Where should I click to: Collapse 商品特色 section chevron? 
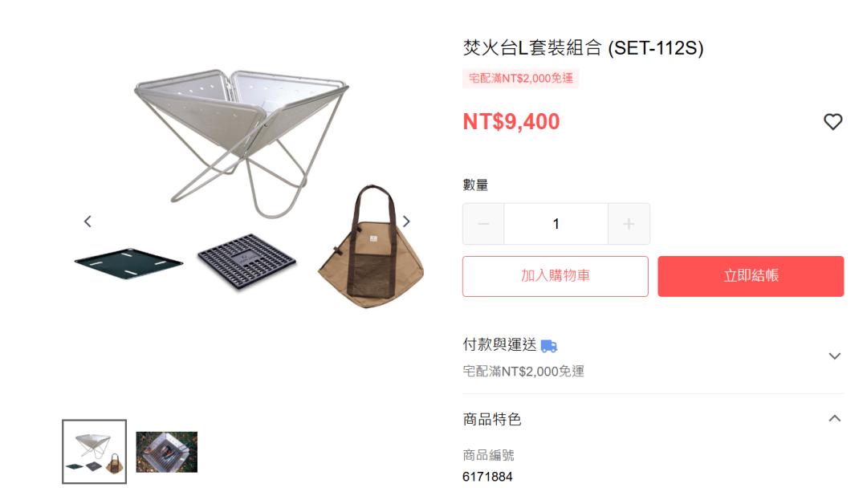pyautogui.click(x=834, y=418)
